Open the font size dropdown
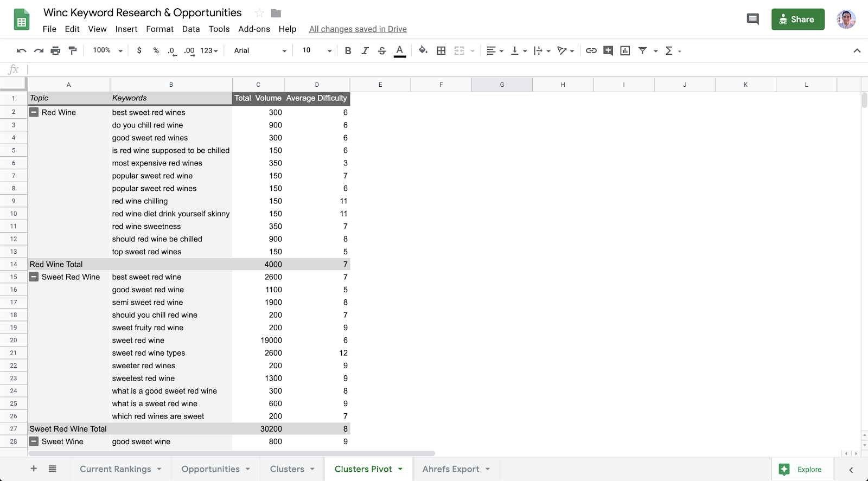868x481 pixels. pyautogui.click(x=317, y=50)
